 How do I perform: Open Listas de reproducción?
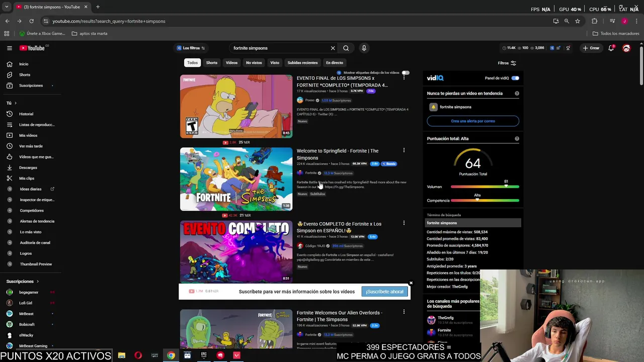pyautogui.click(x=36, y=125)
